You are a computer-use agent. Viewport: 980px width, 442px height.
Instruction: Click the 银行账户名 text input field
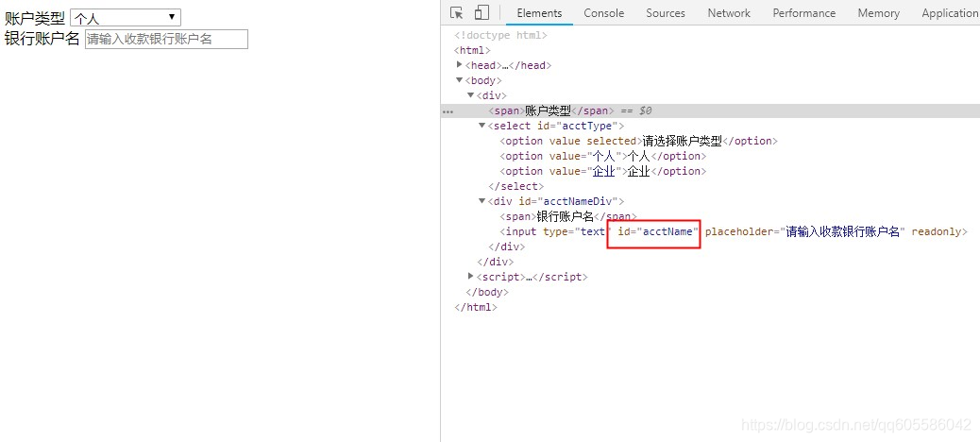click(x=166, y=39)
